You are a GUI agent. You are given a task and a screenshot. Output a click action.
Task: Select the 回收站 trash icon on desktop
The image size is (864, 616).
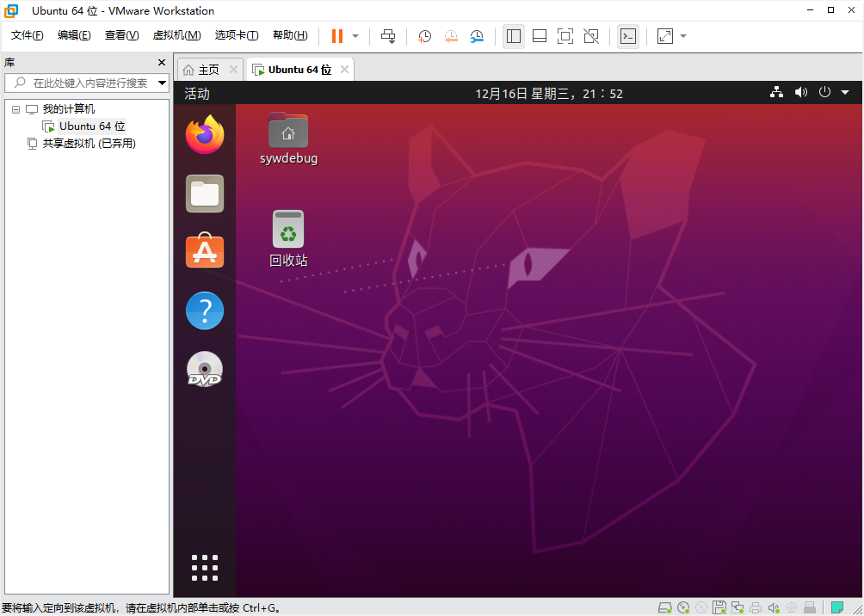pos(288,238)
